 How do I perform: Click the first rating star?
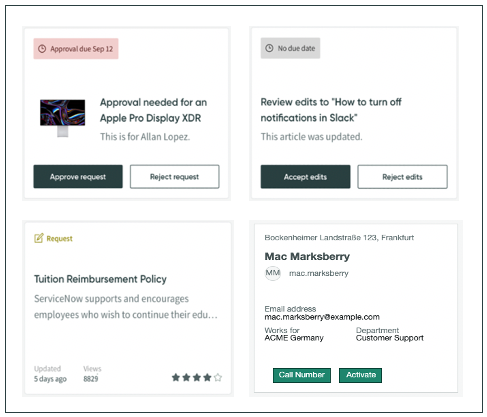(176, 377)
